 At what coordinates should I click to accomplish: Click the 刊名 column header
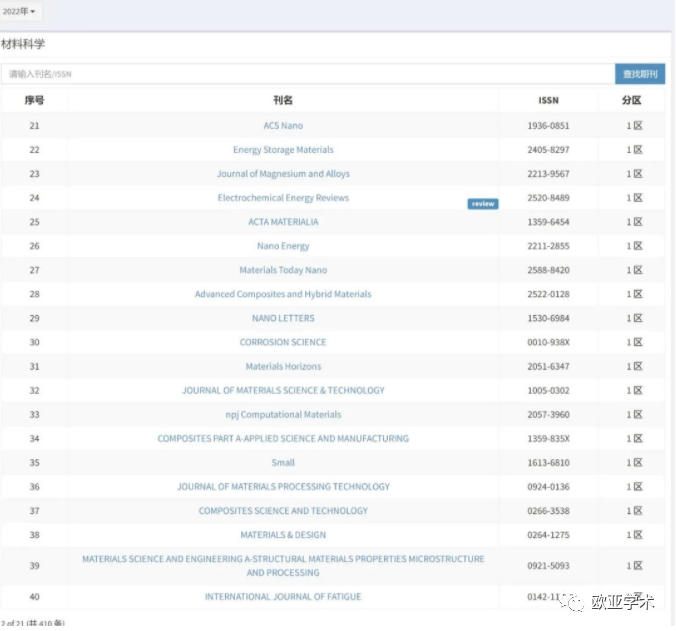click(283, 100)
